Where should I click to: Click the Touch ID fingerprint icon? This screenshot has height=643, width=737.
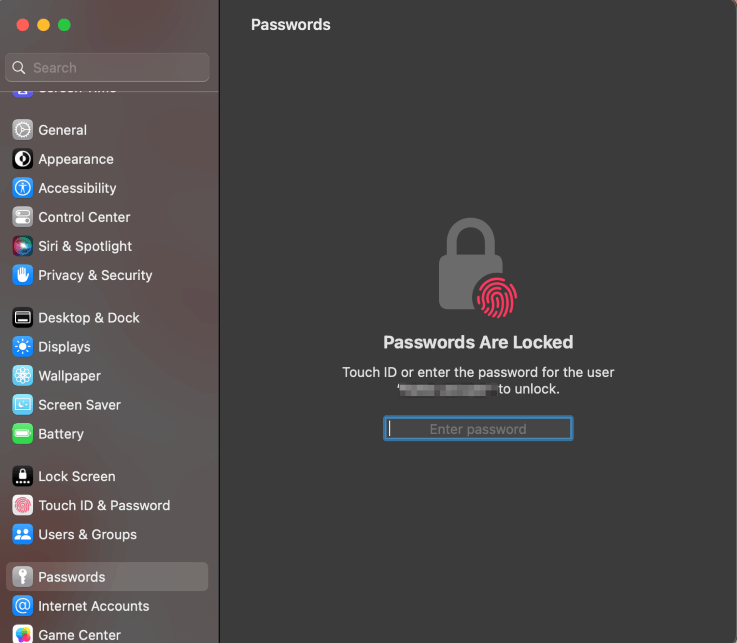point(495,296)
